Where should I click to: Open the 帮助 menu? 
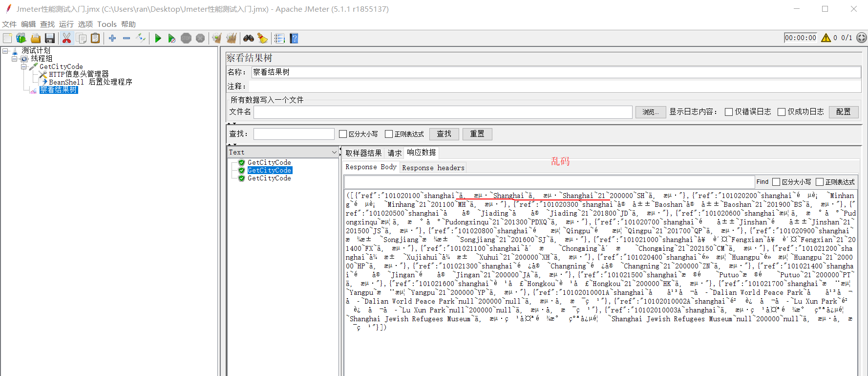click(x=128, y=24)
